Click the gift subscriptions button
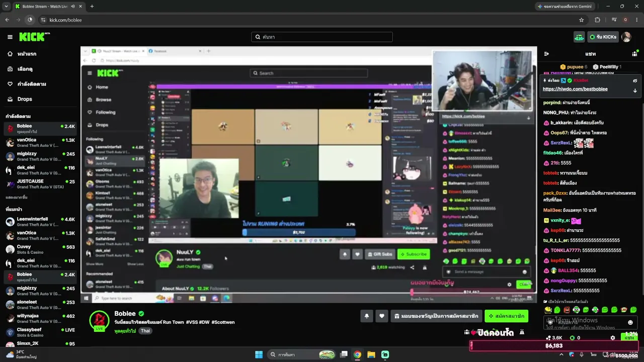 pyautogui.click(x=436, y=316)
